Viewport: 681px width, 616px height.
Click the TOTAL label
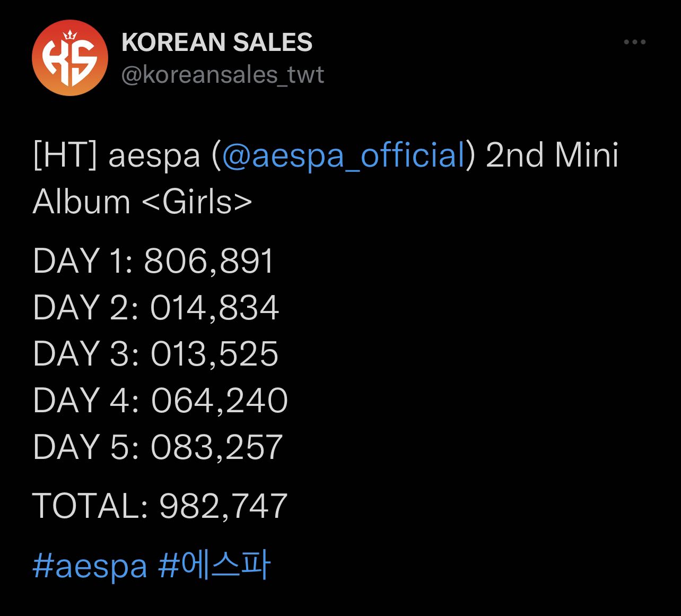[90, 506]
